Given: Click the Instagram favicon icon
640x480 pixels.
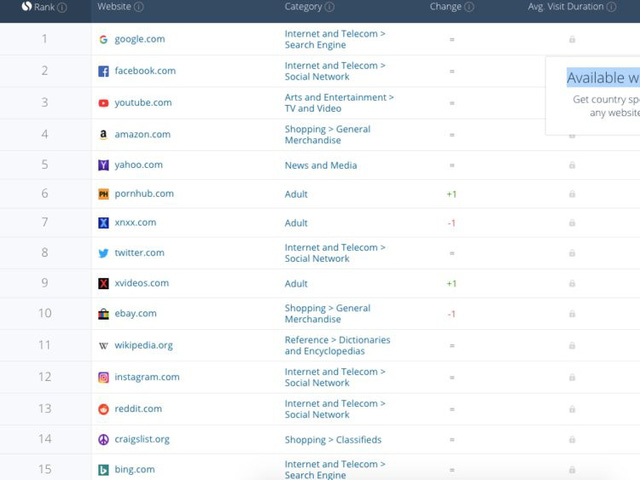Looking at the screenshot, I should click(103, 378).
